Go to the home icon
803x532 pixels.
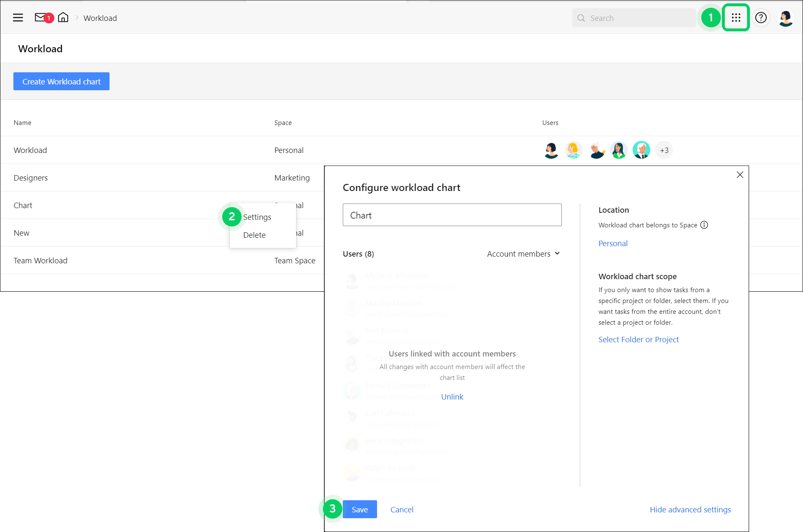pos(63,18)
